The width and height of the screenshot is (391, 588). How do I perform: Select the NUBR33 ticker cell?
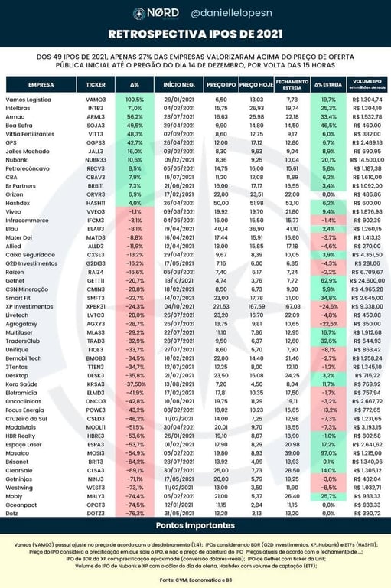tap(96, 160)
